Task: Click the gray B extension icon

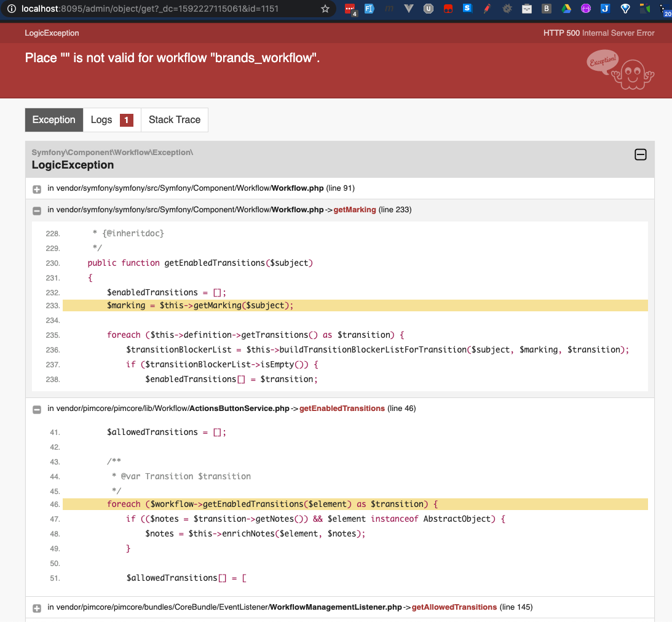Action: tap(547, 9)
